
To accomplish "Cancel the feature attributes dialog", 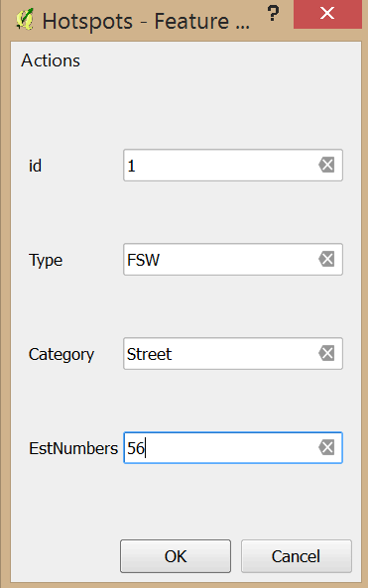I will [x=297, y=556].
